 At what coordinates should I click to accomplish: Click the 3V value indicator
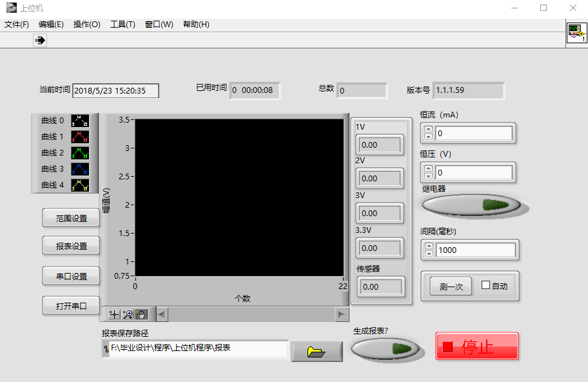(x=380, y=213)
